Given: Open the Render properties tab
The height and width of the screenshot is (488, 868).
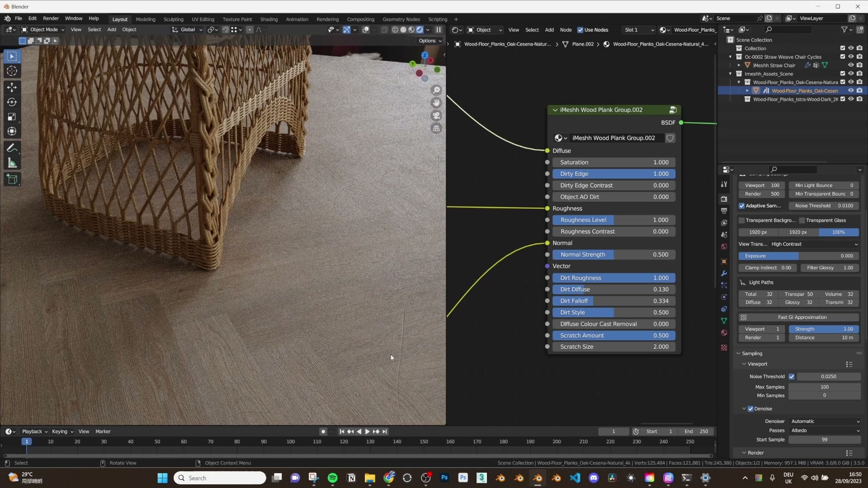Looking at the screenshot, I should click(x=724, y=199).
